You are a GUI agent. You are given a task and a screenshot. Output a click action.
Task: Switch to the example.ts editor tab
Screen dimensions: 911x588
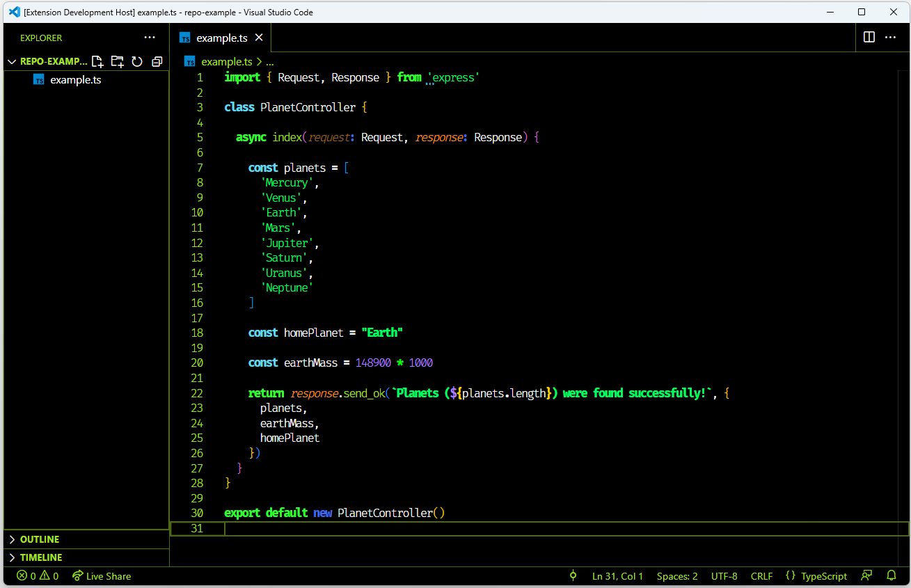coord(220,38)
